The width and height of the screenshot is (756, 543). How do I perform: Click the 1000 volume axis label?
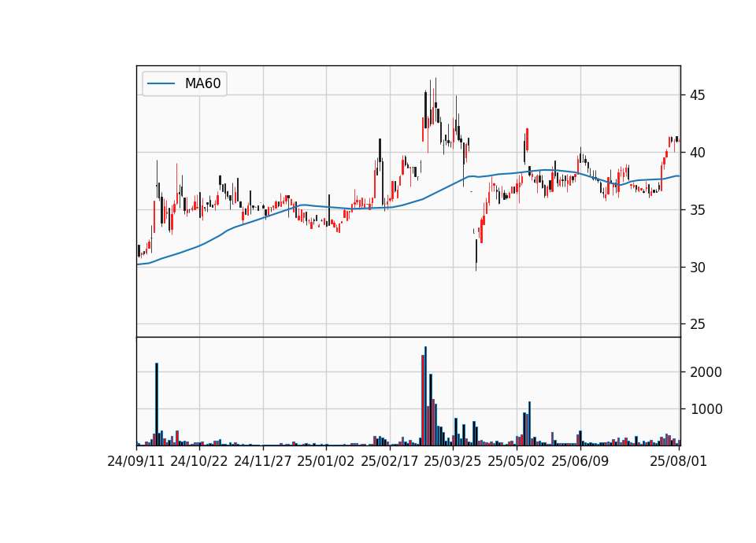click(706, 409)
